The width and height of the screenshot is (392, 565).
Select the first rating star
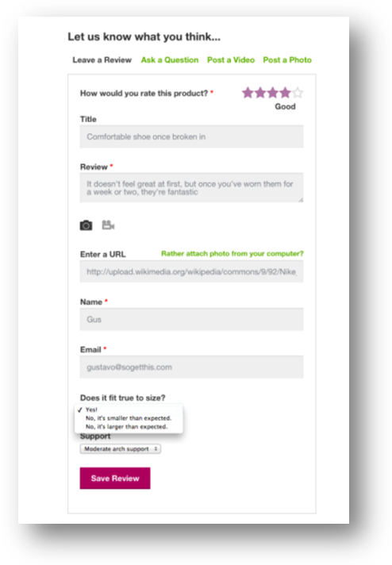pos(248,93)
